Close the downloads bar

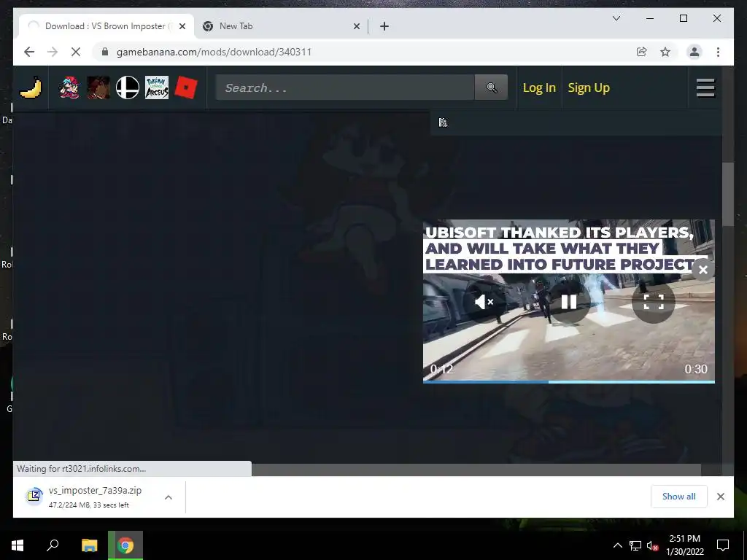click(x=720, y=497)
